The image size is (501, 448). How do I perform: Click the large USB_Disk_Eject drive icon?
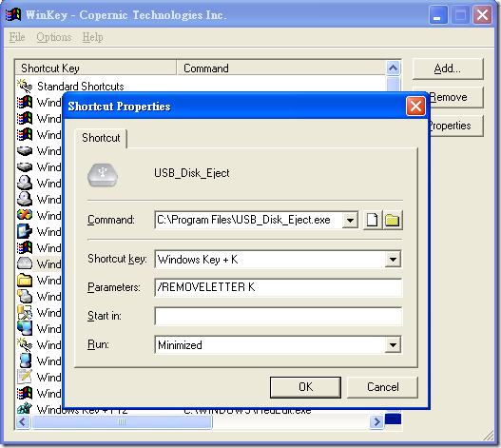coord(103,175)
